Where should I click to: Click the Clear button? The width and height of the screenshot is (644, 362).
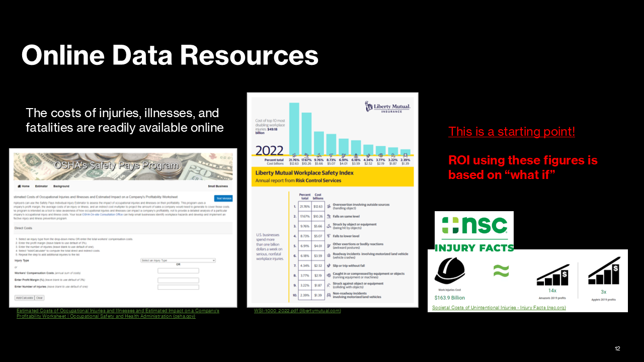[x=39, y=298]
